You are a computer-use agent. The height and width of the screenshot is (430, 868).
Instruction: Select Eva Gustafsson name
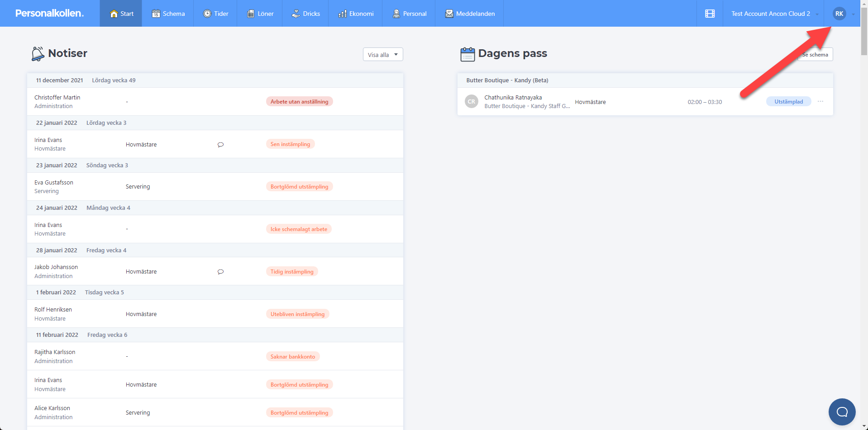[x=53, y=182]
